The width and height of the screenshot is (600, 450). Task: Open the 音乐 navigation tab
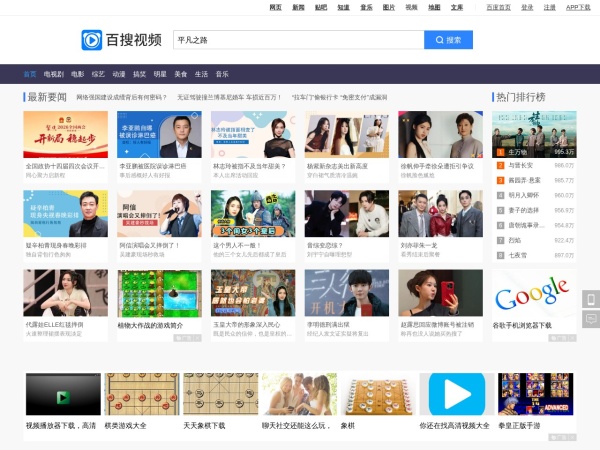coord(222,74)
